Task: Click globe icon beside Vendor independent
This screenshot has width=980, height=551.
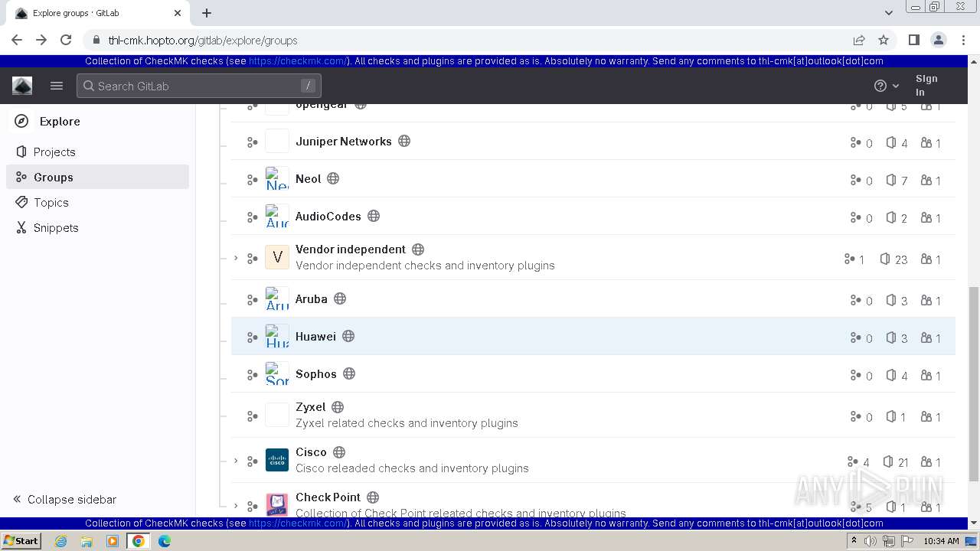Action: click(x=418, y=249)
